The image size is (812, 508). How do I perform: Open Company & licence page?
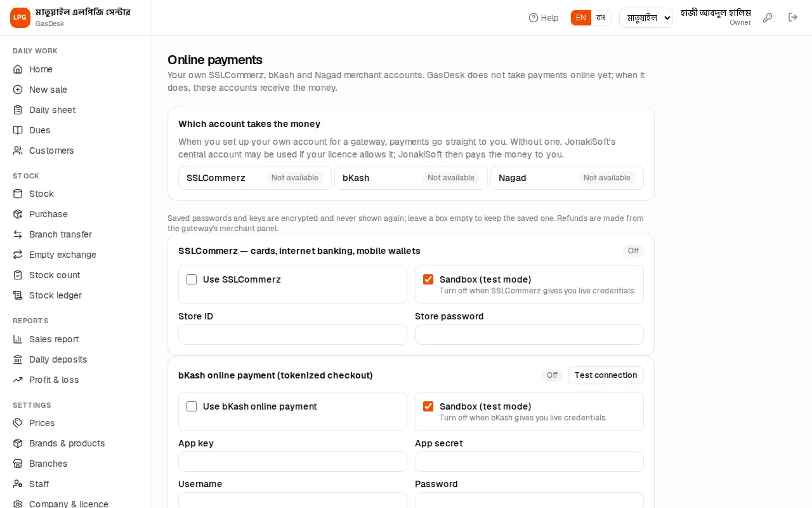[x=69, y=504]
